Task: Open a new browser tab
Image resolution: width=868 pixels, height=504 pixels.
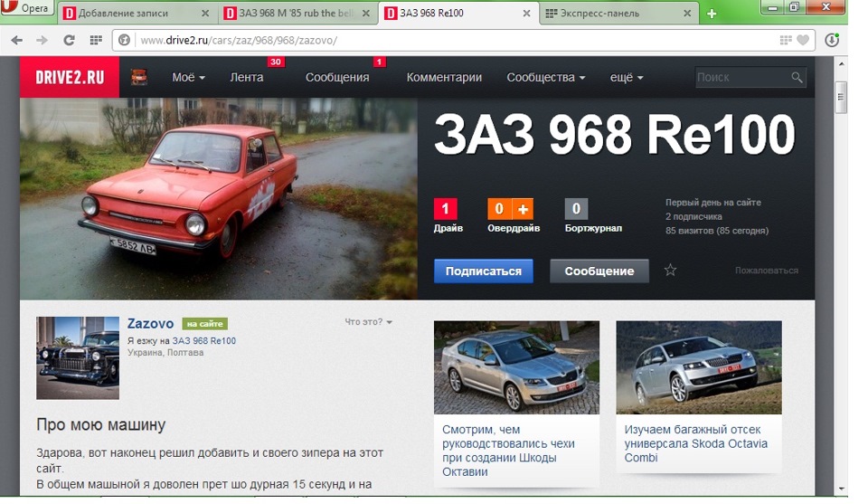Action: click(x=712, y=14)
